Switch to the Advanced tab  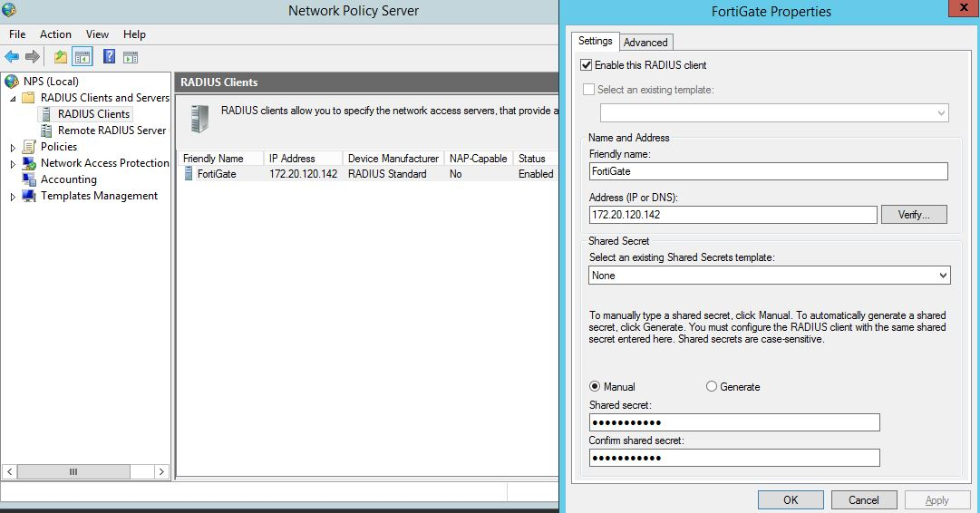[x=645, y=43]
